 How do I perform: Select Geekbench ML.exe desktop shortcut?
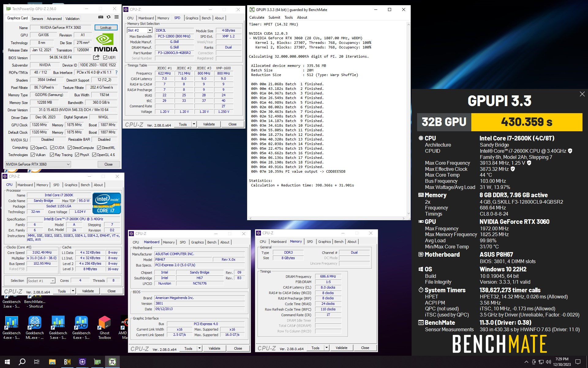point(35,327)
